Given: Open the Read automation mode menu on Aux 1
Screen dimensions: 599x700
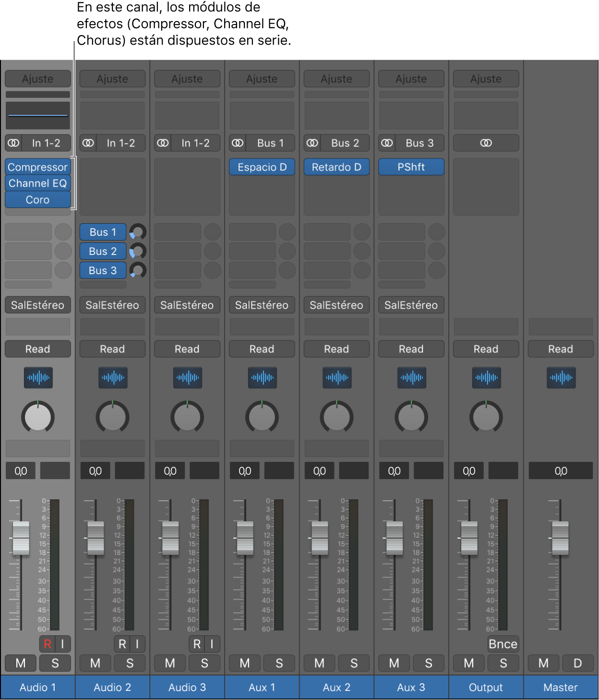Looking at the screenshot, I should coord(262,349).
